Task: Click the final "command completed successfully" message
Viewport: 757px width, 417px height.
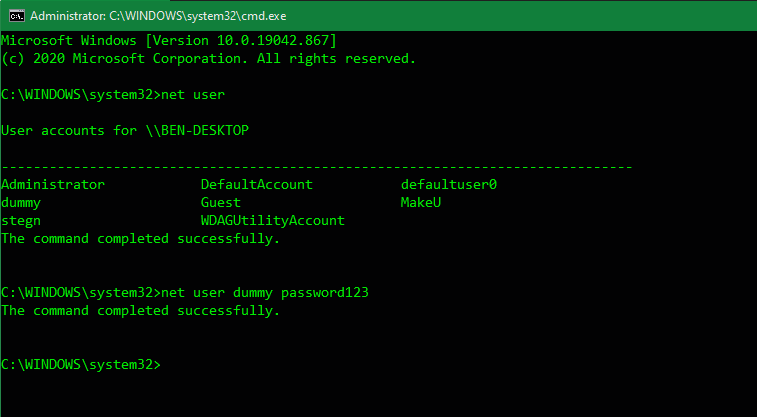Action: tap(140, 311)
